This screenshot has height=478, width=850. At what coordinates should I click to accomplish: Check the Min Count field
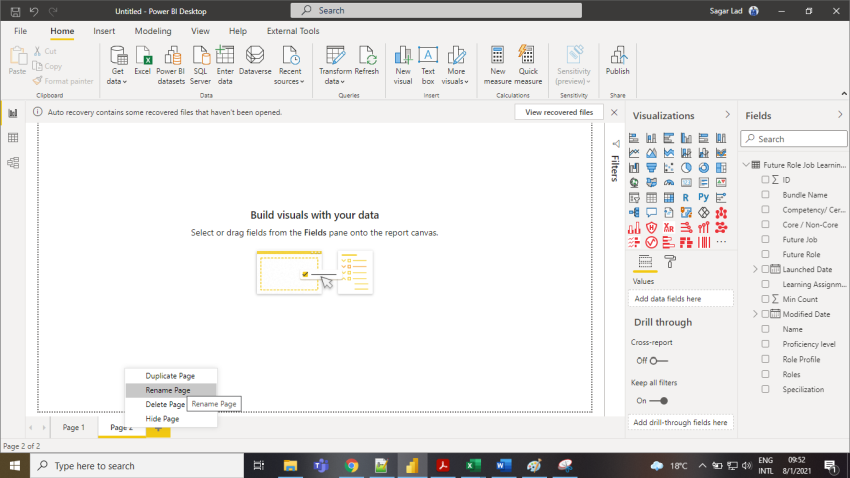pyautogui.click(x=765, y=299)
